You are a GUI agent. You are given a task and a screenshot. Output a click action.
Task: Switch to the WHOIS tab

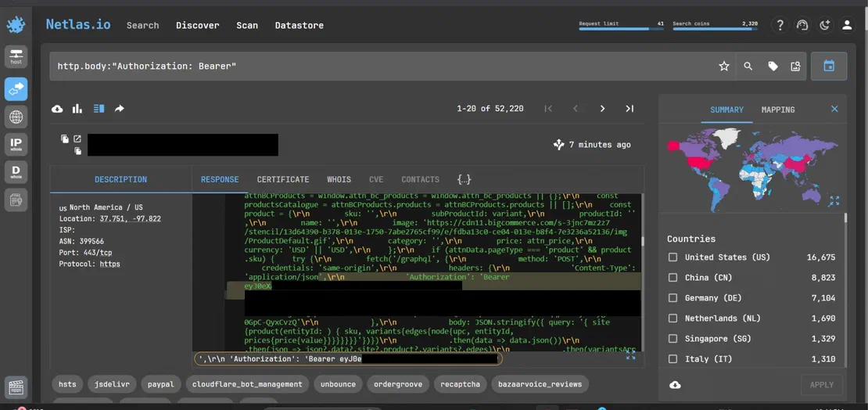point(339,179)
